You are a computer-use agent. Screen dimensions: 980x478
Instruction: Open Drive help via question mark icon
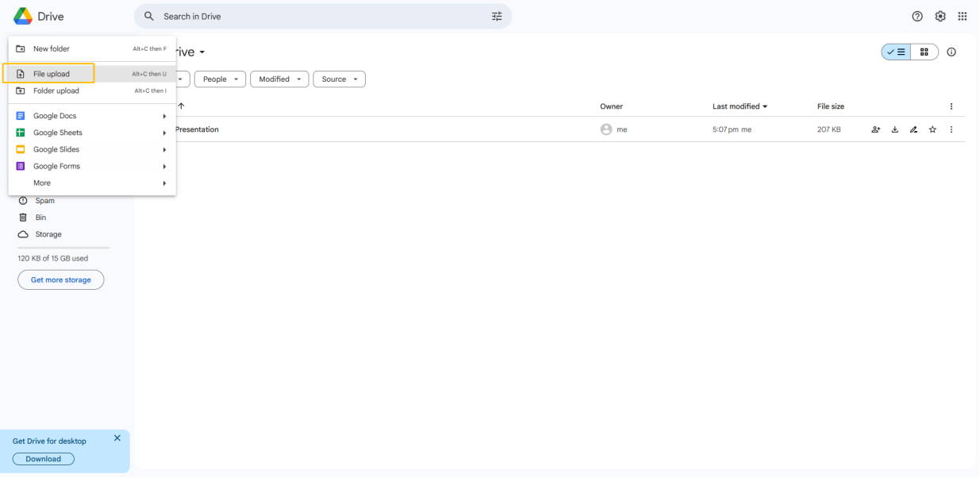coord(917,16)
